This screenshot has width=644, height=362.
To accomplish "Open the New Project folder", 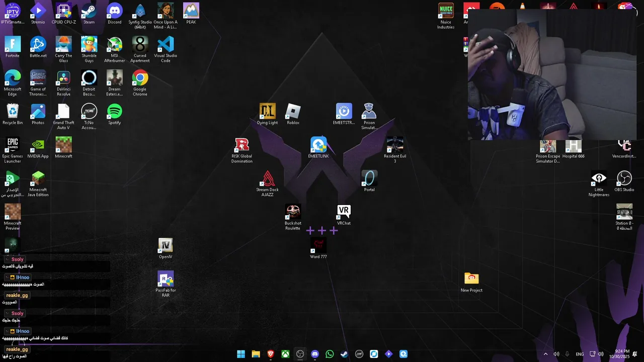I will (471, 282).
